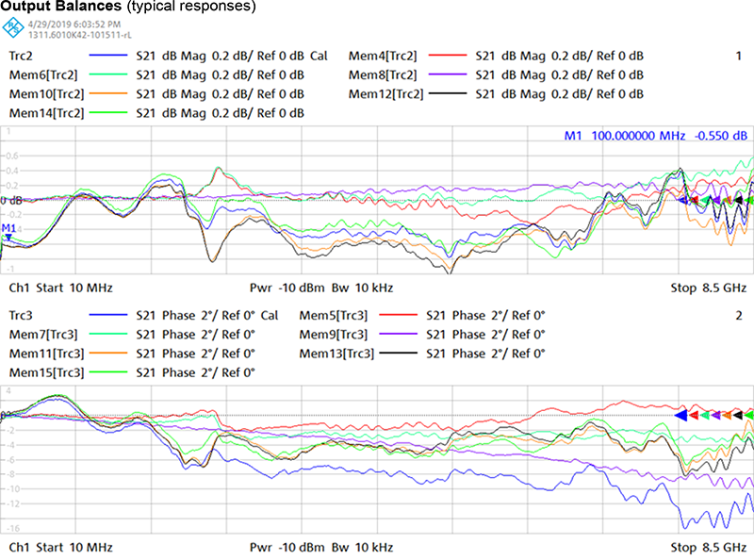The image size is (754, 560).
Task: Click diagram number 2 in the phase area
Action: pos(738,316)
